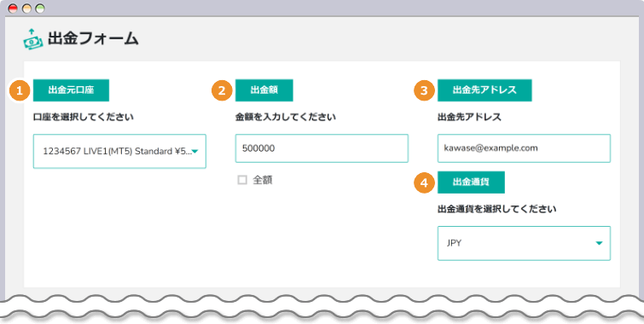Click the 出金額 label
This screenshot has width=644, height=324.
pos(264,90)
